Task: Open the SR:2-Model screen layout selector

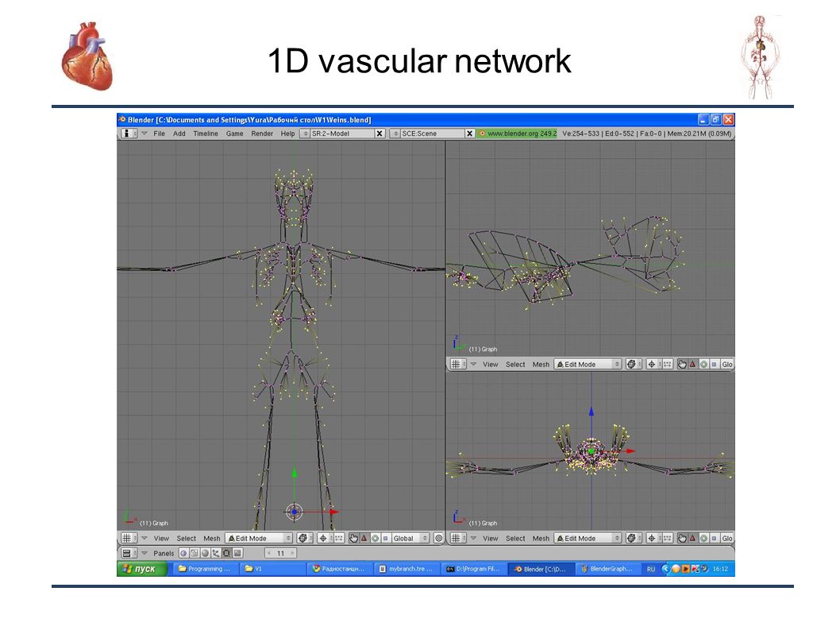Action: pos(307,133)
